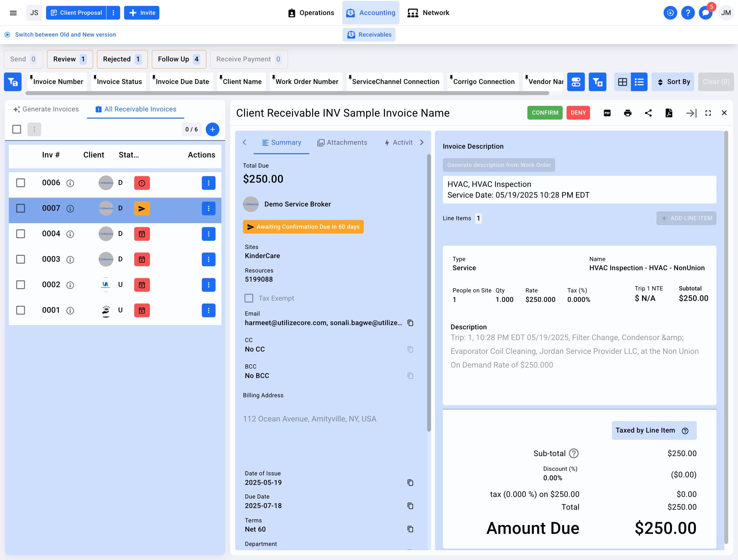
Task: Open actions menu for invoice 0002
Action: tap(208, 285)
